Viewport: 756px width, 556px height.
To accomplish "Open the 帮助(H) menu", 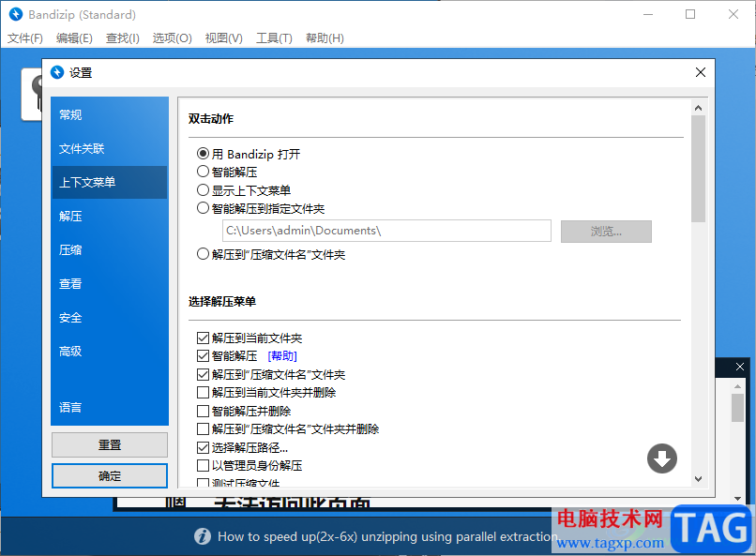I will [x=325, y=38].
